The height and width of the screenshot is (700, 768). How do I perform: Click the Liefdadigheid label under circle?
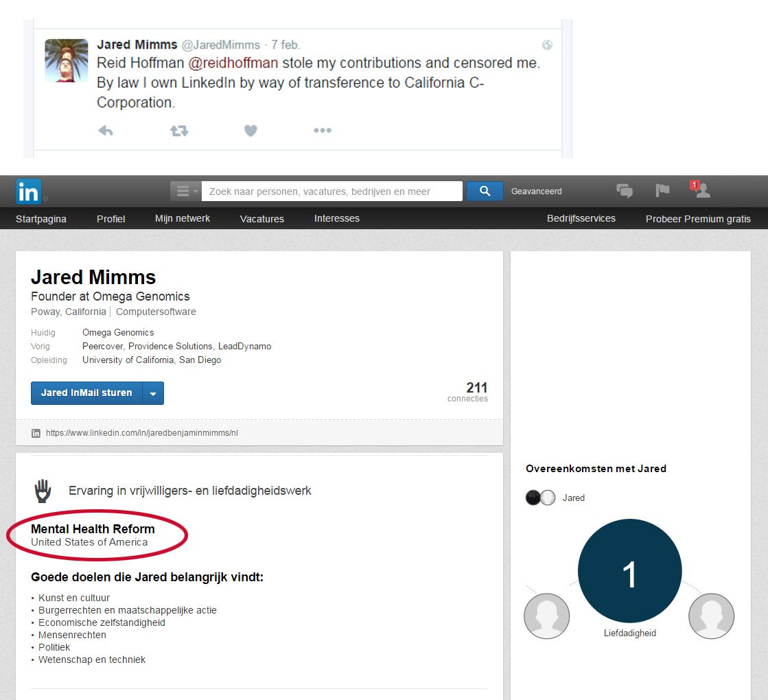(x=630, y=633)
